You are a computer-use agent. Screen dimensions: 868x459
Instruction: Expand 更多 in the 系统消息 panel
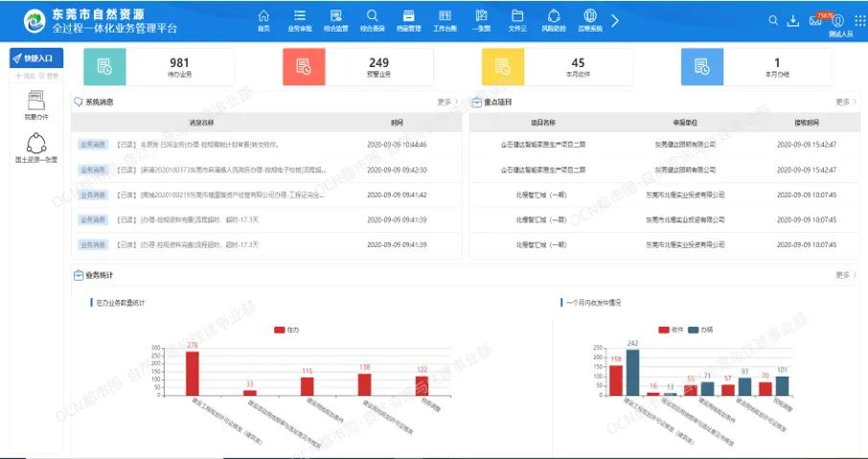coord(446,102)
